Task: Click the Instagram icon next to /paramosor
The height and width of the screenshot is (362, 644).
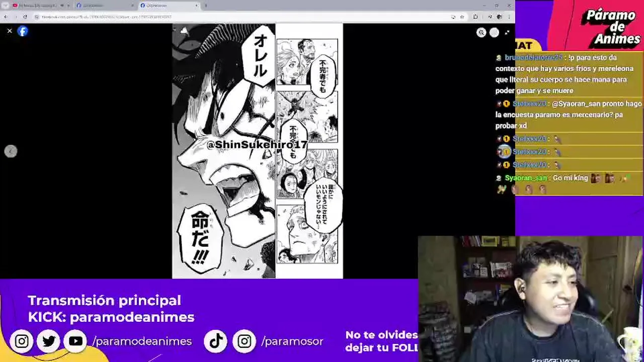Action: [244, 341]
